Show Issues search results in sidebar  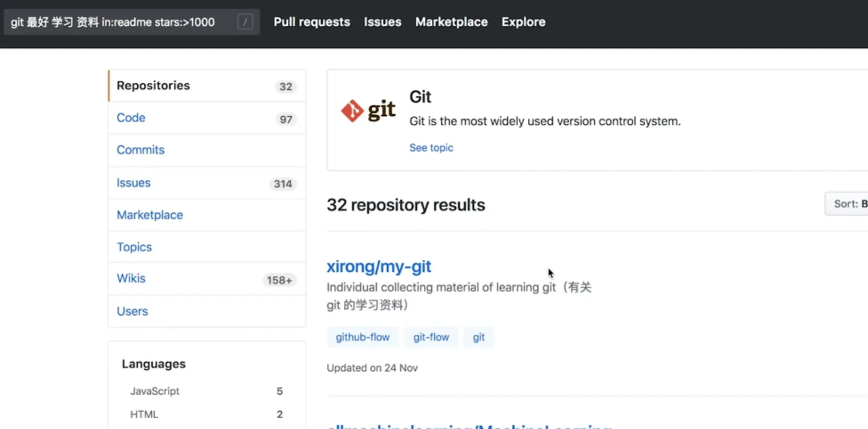click(x=207, y=183)
